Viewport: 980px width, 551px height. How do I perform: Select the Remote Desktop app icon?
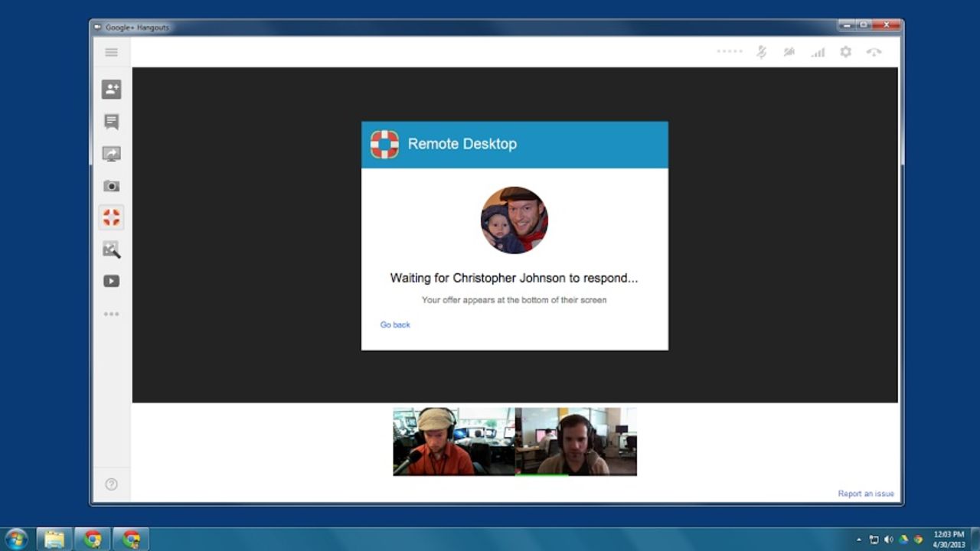click(x=111, y=217)
